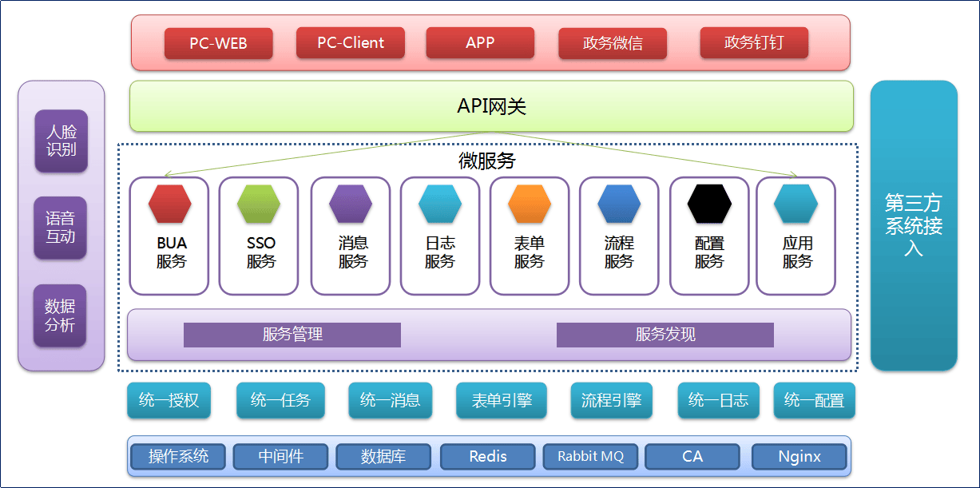Click the black 配置服务 hexagon icon

[x=709, y=204]
